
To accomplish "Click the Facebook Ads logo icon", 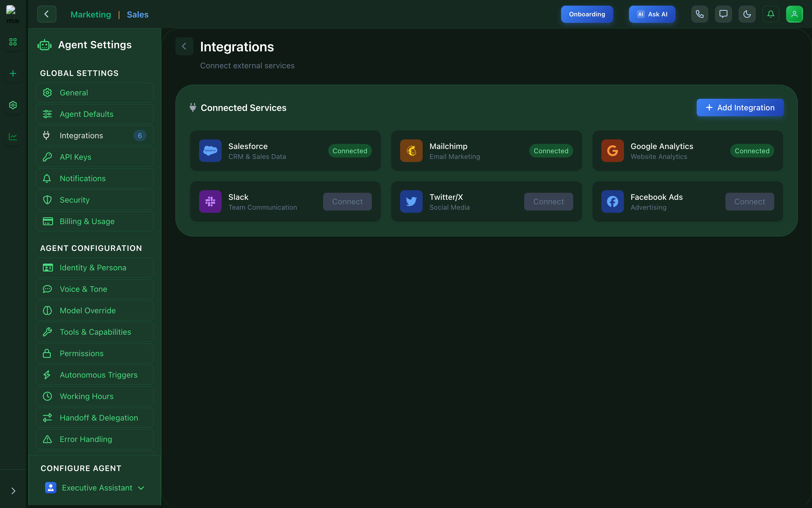I will click(x=612, y=202).
